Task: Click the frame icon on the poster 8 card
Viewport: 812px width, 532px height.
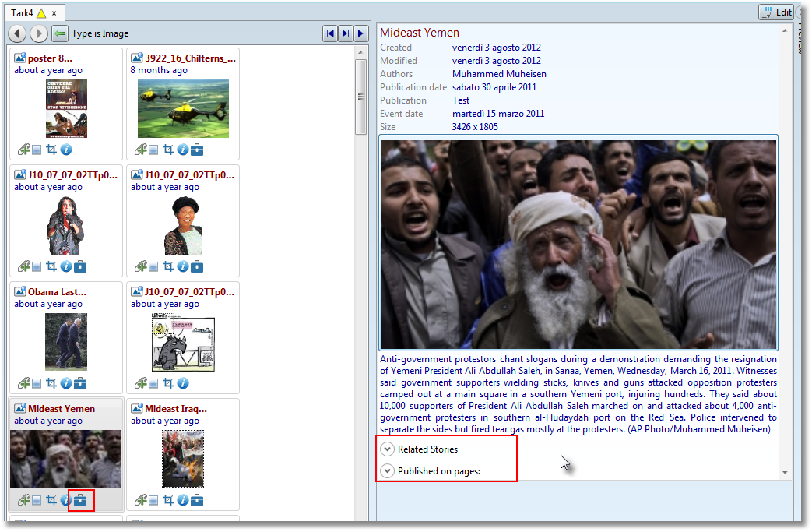Action: pos(37,150)
